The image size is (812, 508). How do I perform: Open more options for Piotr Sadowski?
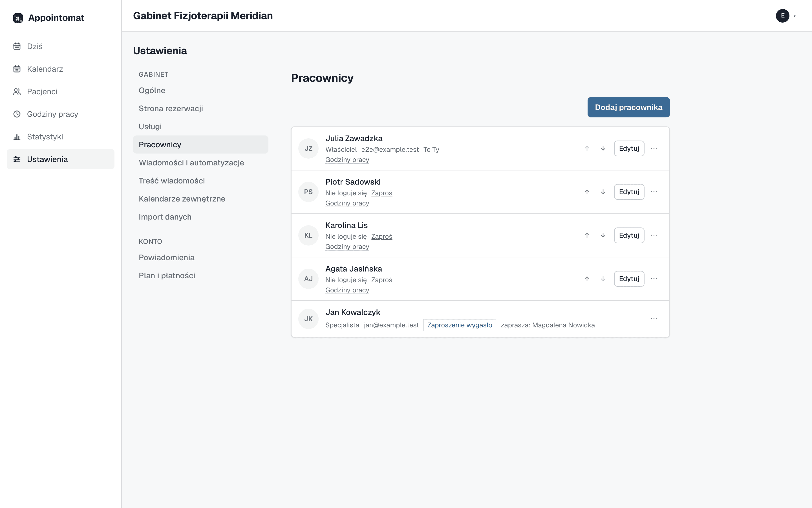654,192
